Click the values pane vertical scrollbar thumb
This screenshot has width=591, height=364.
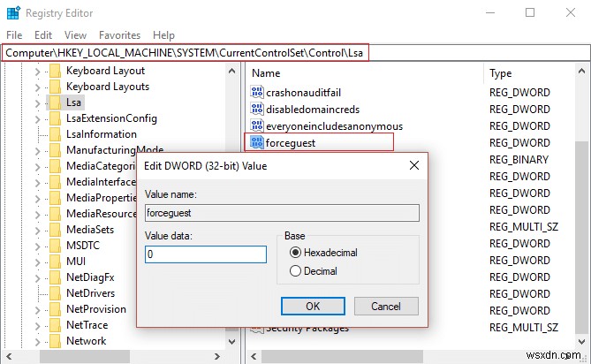pos(581,238)
